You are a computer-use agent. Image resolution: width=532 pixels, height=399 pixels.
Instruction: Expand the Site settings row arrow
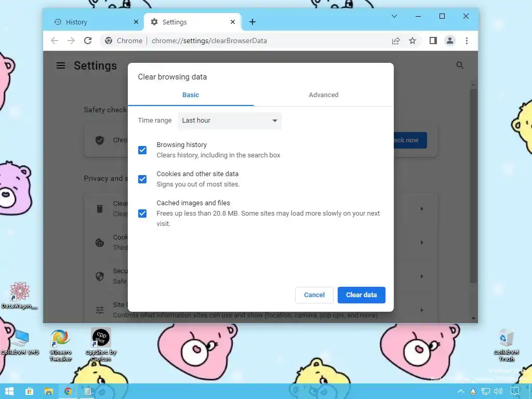tap(422, 310)
